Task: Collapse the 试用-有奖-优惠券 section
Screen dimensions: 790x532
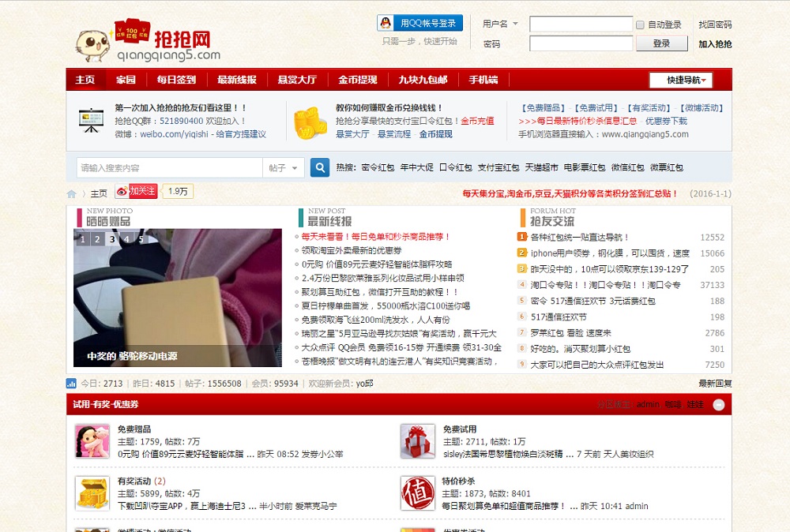Action: pos(719,405)
